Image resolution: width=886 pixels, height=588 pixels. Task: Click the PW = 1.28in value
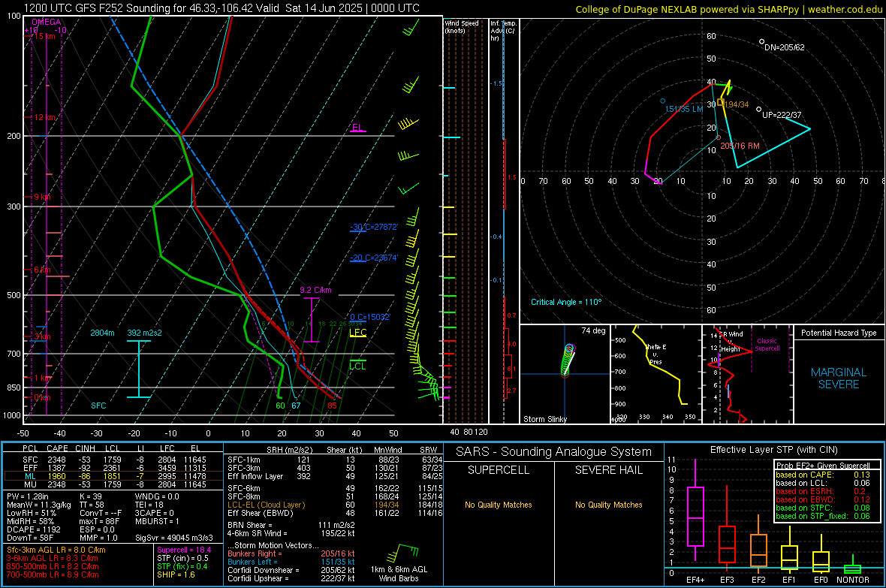28,496
